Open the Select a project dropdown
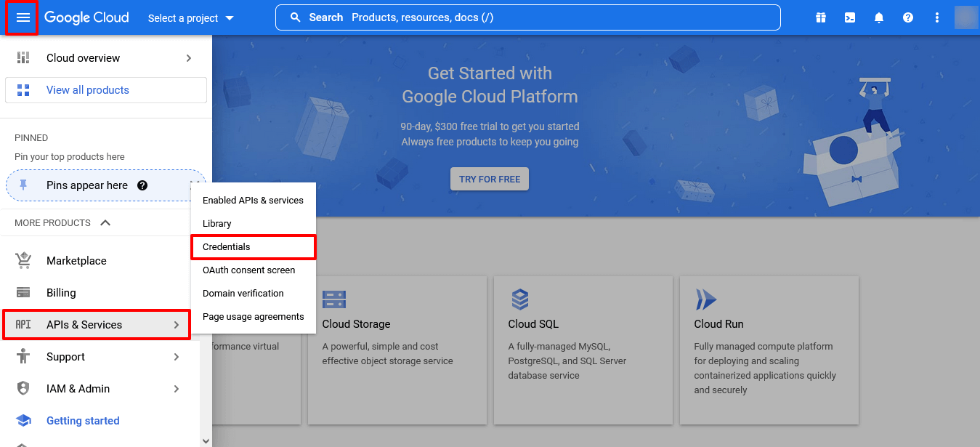 (x=191, y=18)
